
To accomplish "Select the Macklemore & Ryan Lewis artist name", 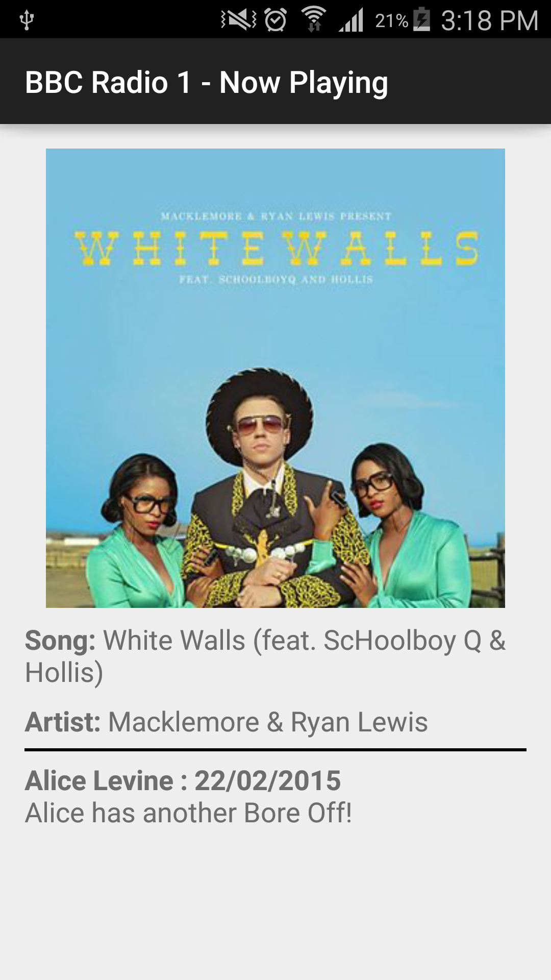I will (x=268, y=722).
